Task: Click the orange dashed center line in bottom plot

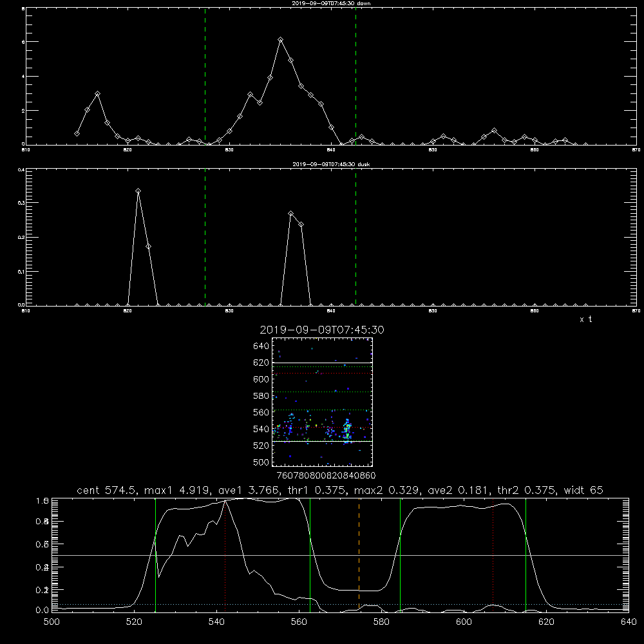Action: (359, 554)
